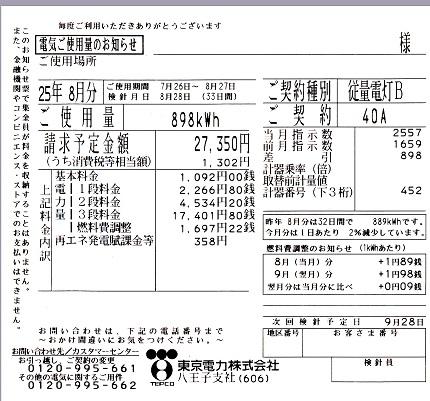This screenshot has height=401, width=430.
Task: Click the 1段料金 amount 2,266円80銭
Action: 217,190
